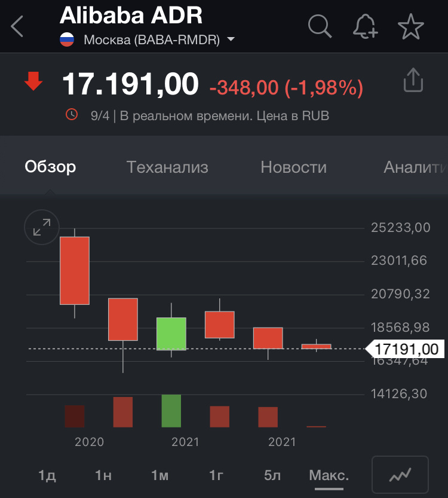Choose the 5л chart period

(272, 475)
